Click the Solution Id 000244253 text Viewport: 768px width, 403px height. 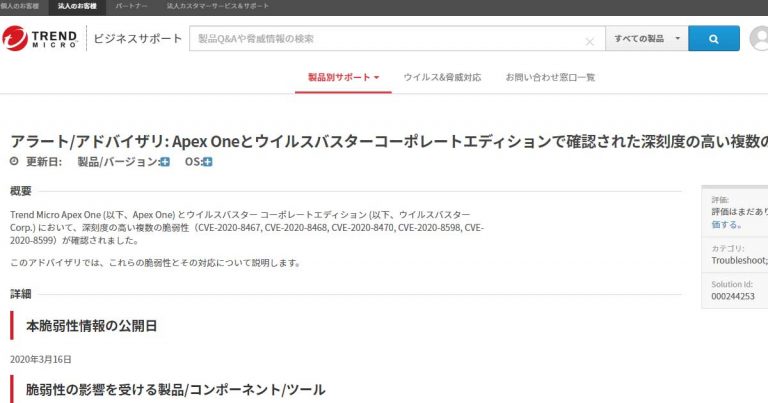point(733,296)
